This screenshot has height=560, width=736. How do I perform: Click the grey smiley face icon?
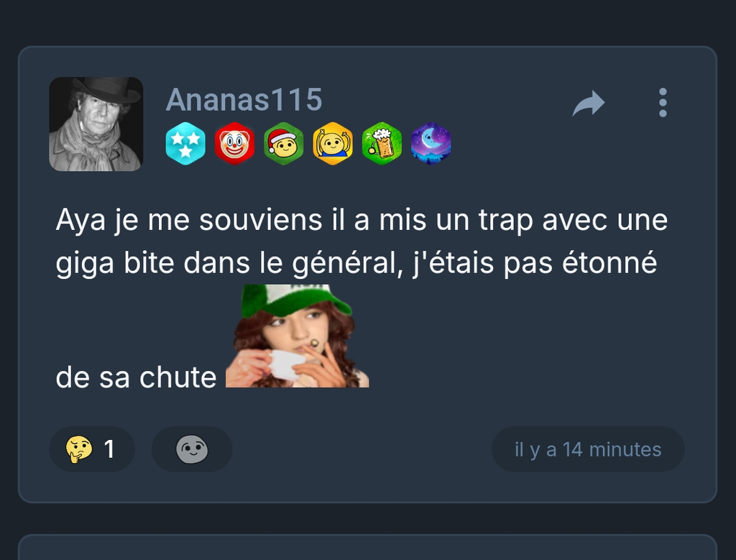coord(192,449)
